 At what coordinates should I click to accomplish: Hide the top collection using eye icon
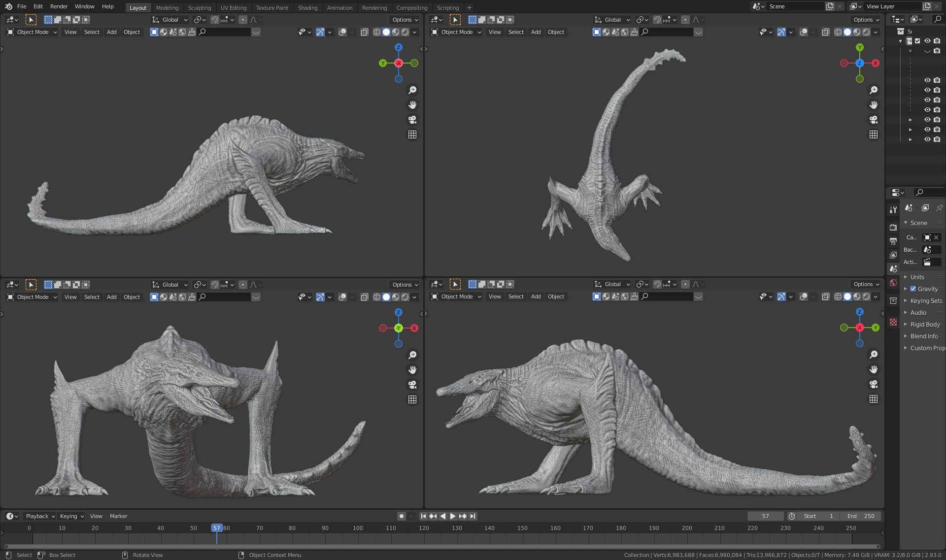pyautogui.click(x=927, y=41)
